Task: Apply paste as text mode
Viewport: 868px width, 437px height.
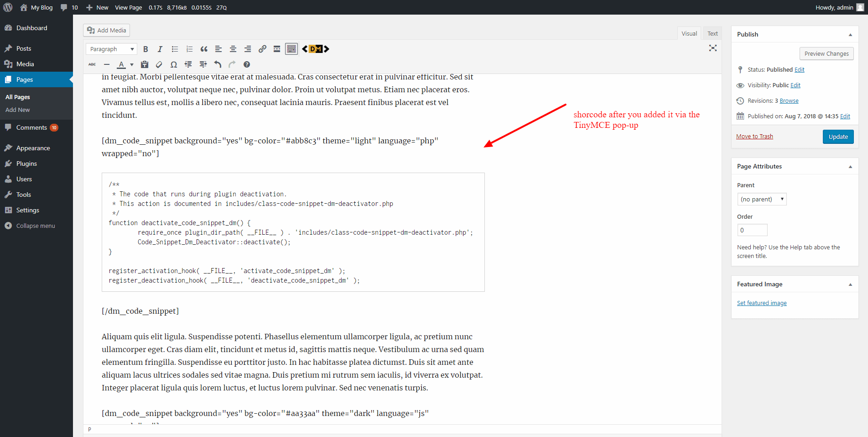Action: [x=145, y=64]
